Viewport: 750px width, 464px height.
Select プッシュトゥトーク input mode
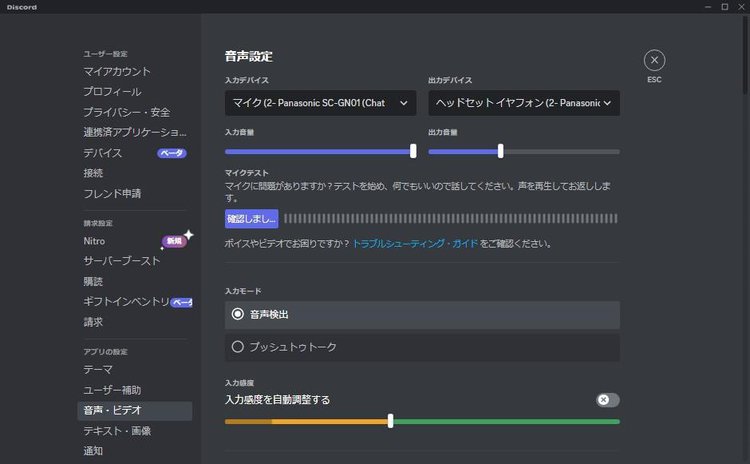422,347
